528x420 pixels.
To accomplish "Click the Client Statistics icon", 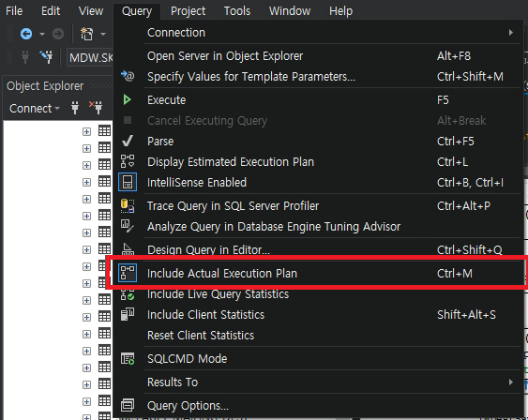I will pyautogui.click(x=128, y=314).
